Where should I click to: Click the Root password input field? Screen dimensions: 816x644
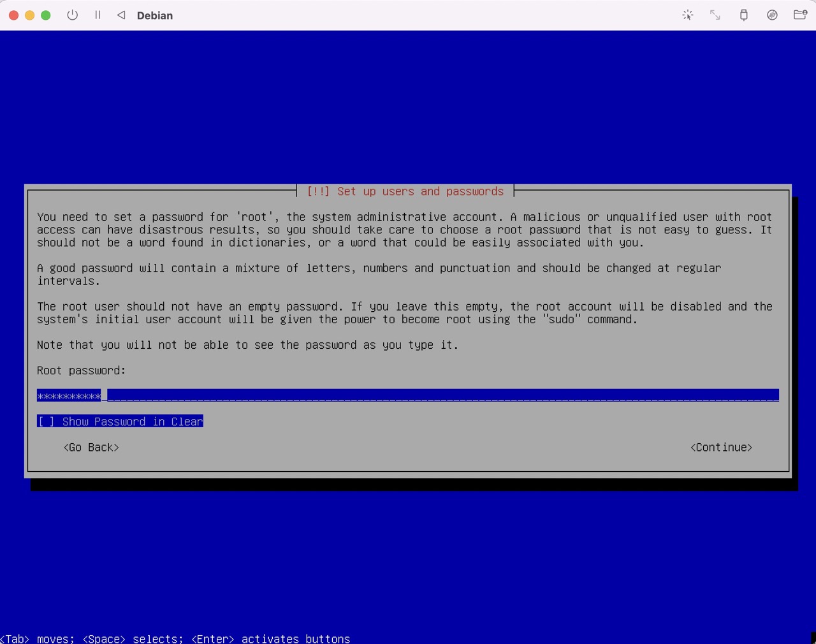coord(408,395)
